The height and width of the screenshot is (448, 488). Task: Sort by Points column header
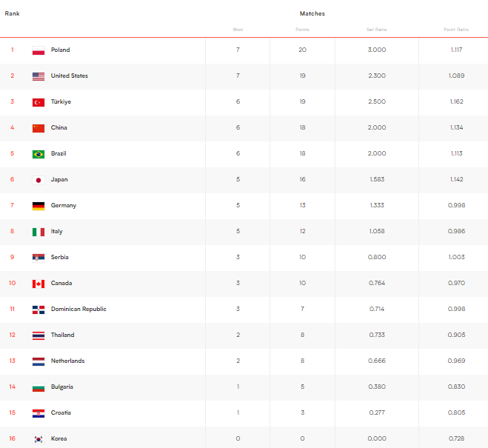302,30
